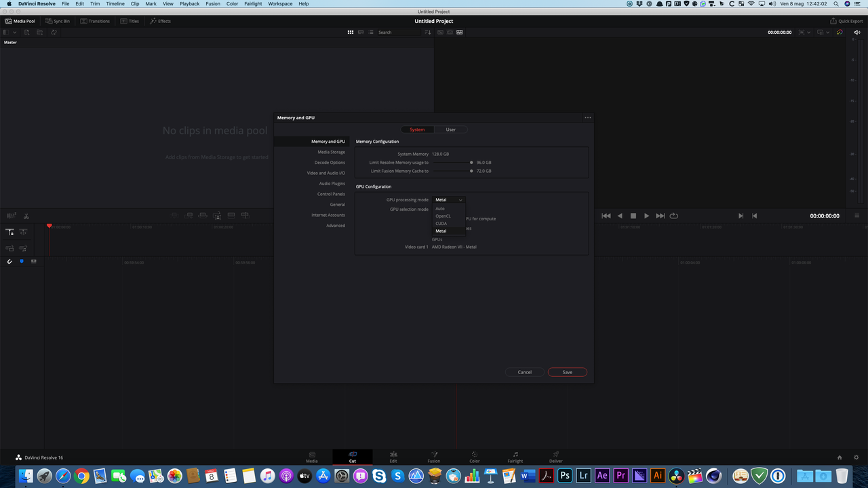Select Memory and GPU in preferences sidebar
Viewport: 868px width, 488px height.
313,142
